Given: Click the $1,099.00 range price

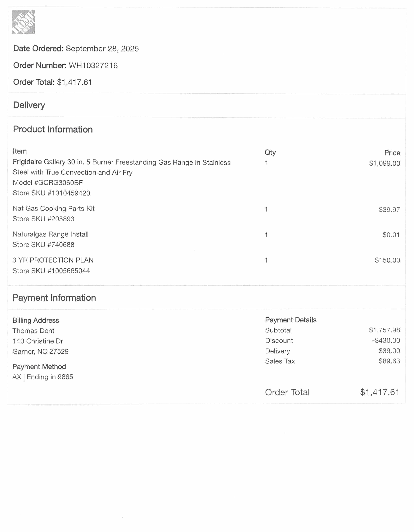Looking at the screenshot, I should pyautogui.click(x=384, y=163).
